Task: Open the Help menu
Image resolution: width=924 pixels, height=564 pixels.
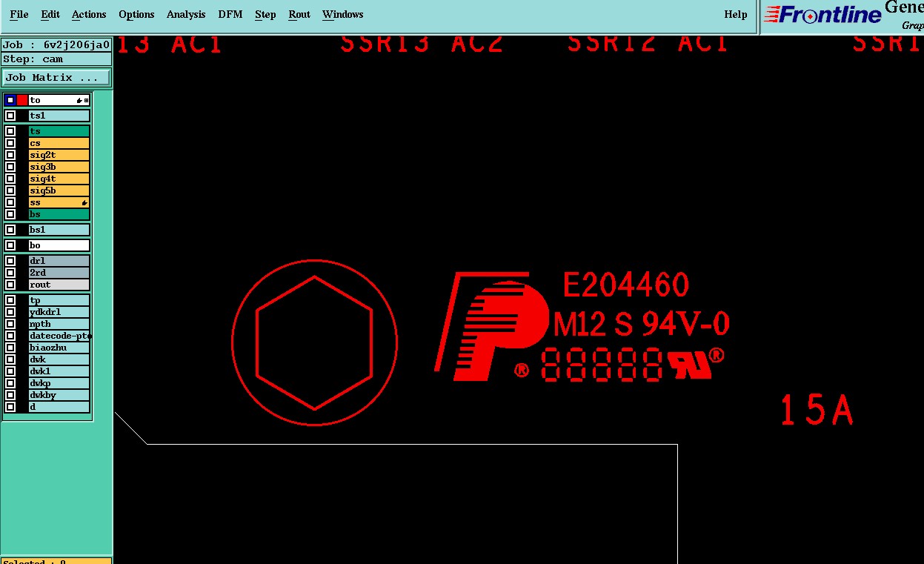Action: pos(736,14)
